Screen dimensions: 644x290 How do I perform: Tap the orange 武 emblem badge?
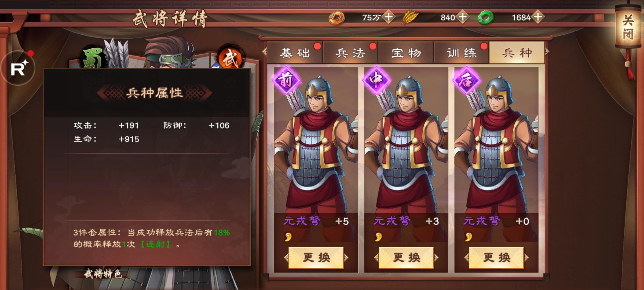[x=230, y=57]
